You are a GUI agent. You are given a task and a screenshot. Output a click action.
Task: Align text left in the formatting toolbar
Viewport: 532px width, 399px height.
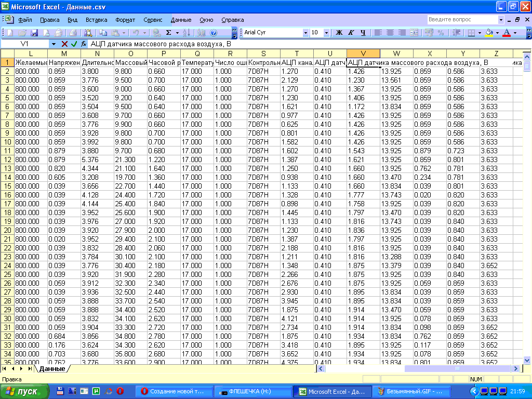click(x=378, y=33)
